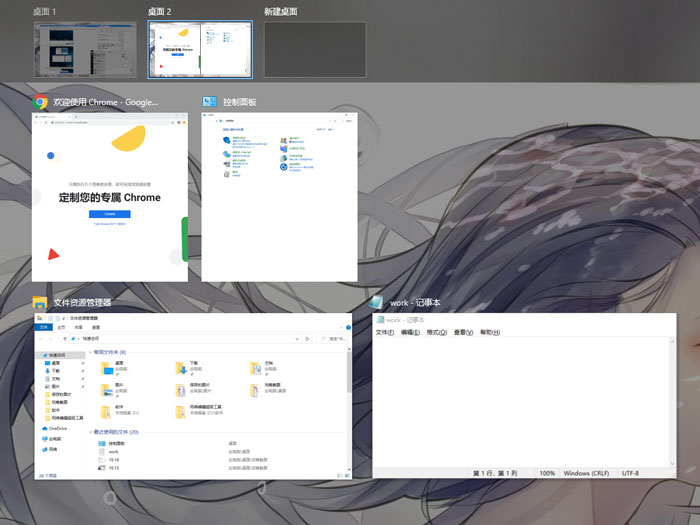Select the 文档 folder icon in 常用文件夹 group
The height and width of the screenshot is (525, 700).
click(256, 367)
